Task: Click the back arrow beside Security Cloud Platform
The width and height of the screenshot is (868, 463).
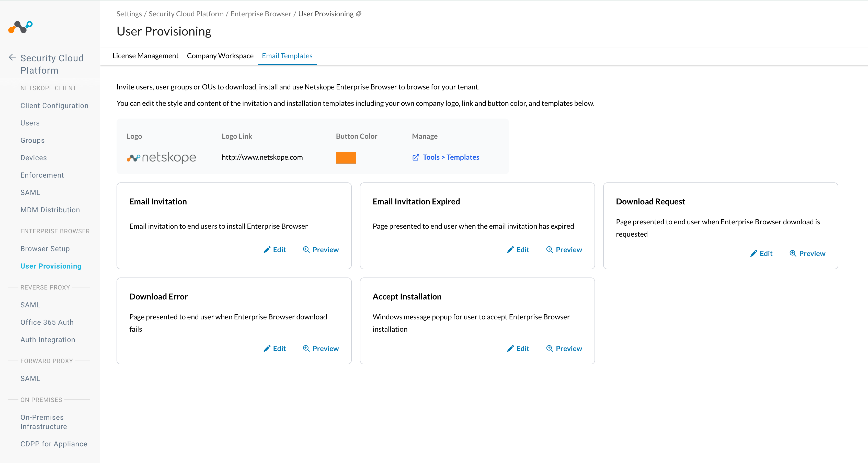Action: click(12, 58)
